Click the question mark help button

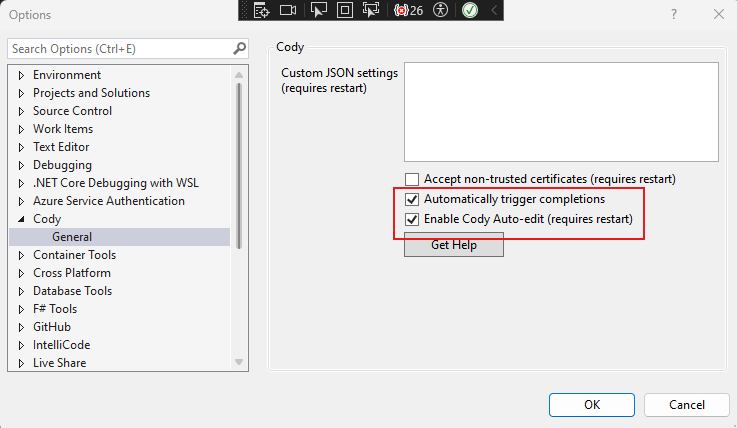coord(674,14)
